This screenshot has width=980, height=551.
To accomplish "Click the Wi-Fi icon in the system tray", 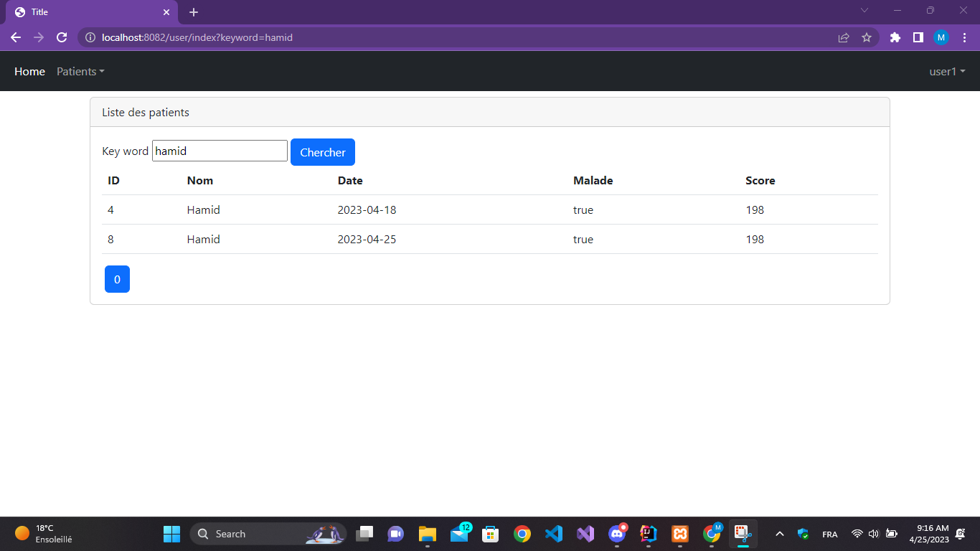I will point(857,534).
